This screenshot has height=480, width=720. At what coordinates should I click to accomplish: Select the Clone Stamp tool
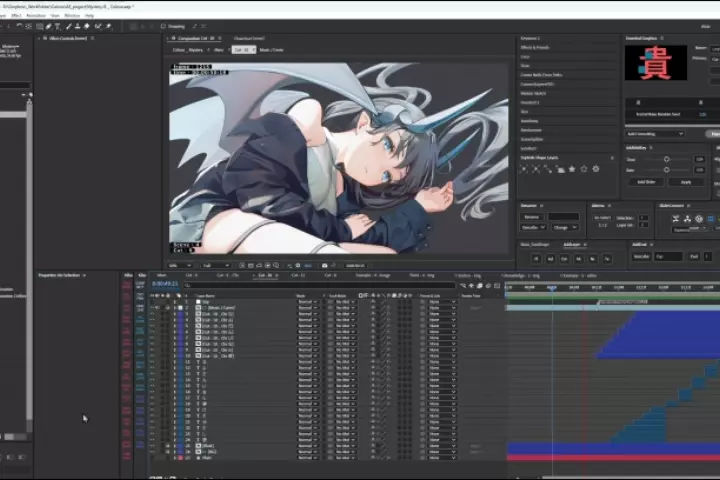(x=78, y=27)
